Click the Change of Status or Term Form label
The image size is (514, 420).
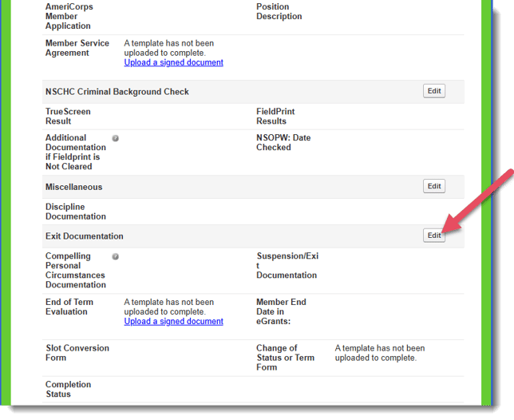pyautogui.click(x=285, y=358)
